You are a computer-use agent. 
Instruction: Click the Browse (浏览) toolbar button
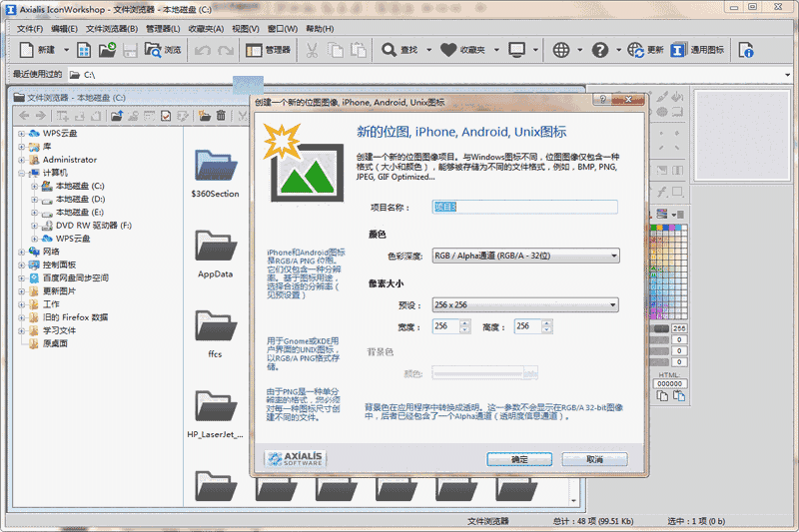[x=163, y=50]
